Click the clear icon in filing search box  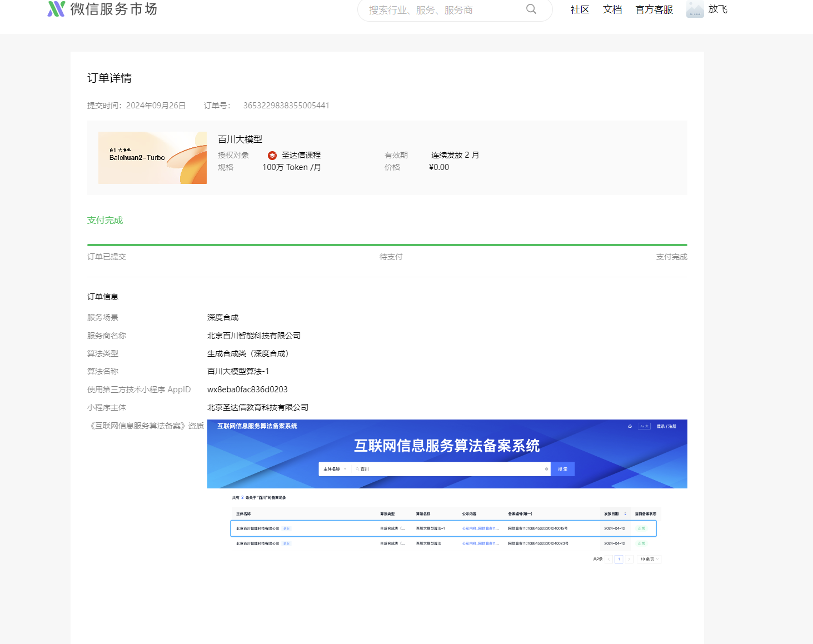[546, 469]
